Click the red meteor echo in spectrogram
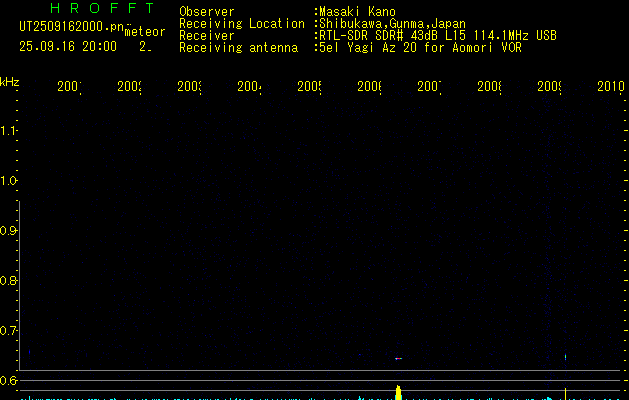Image resolution: width=629 pixels, height=400 pixels. (x=398, y=358)
